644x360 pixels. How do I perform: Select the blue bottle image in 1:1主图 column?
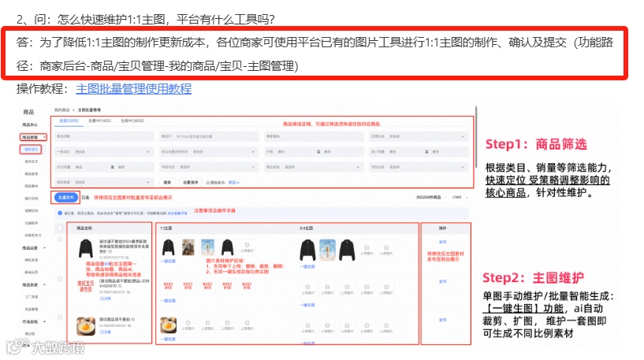tap(208, 247)
